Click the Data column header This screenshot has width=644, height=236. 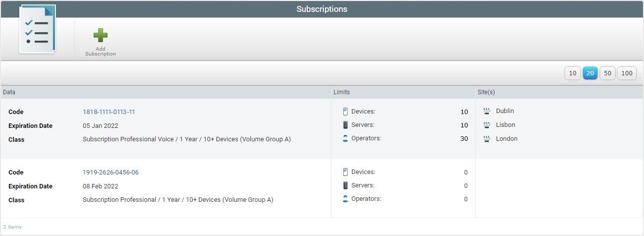[x=166, y=92]
